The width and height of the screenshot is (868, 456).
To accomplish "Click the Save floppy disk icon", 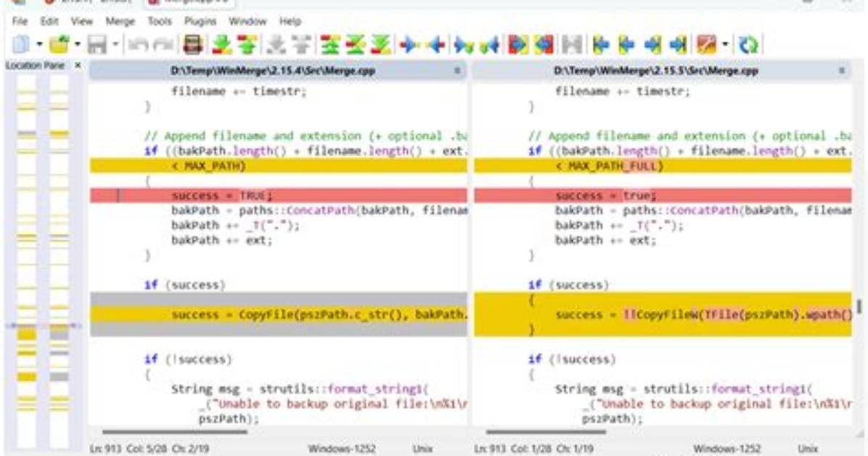I will coord(97,44).
